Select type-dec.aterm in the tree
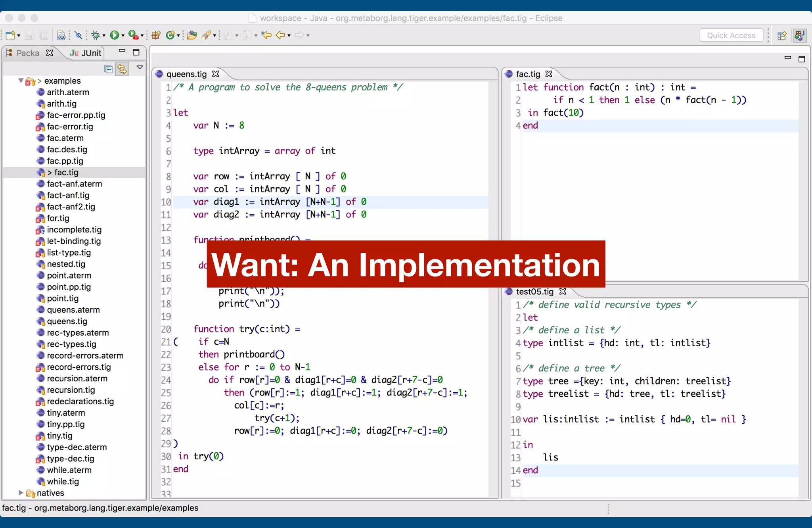The width and height of the screenshot is (812, 528). [x=77, y=447]
